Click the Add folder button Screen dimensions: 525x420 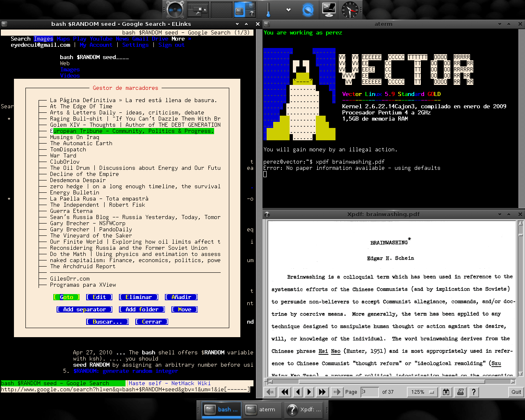tap(142, 310)
